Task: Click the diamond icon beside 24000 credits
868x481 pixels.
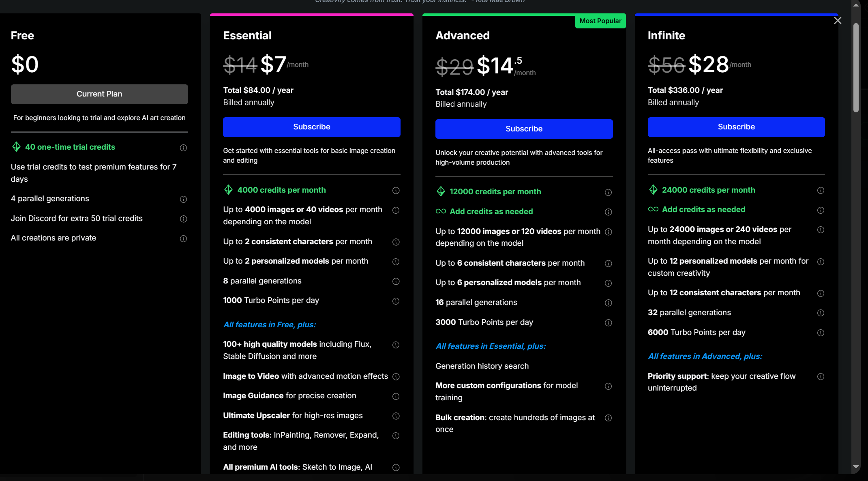Action: [x=653, y=190]
